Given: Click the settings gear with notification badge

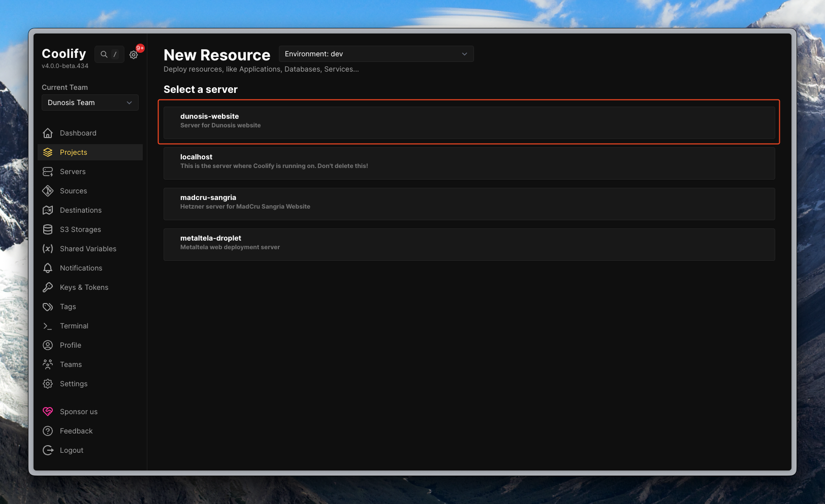Looking at the screenshot, I should point(134,54).
